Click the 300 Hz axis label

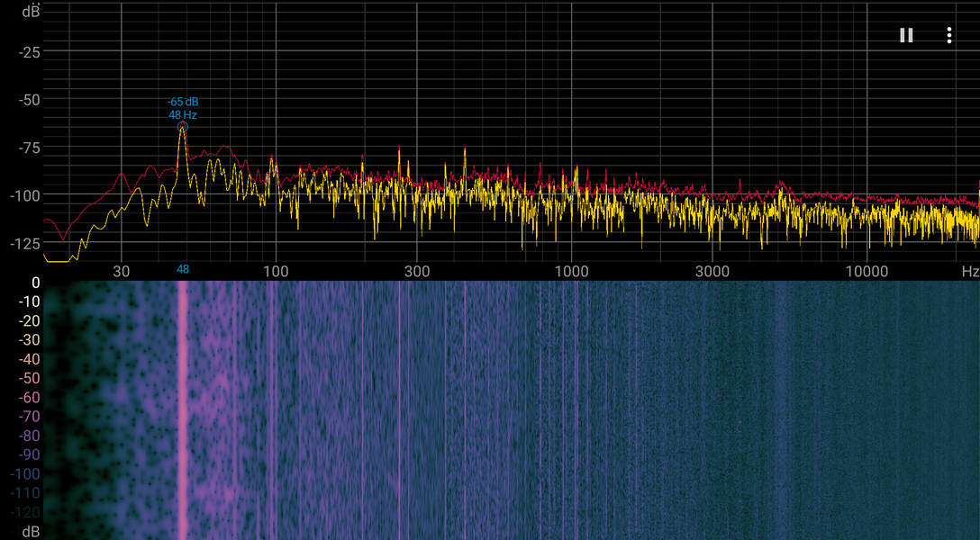[417, 271]
